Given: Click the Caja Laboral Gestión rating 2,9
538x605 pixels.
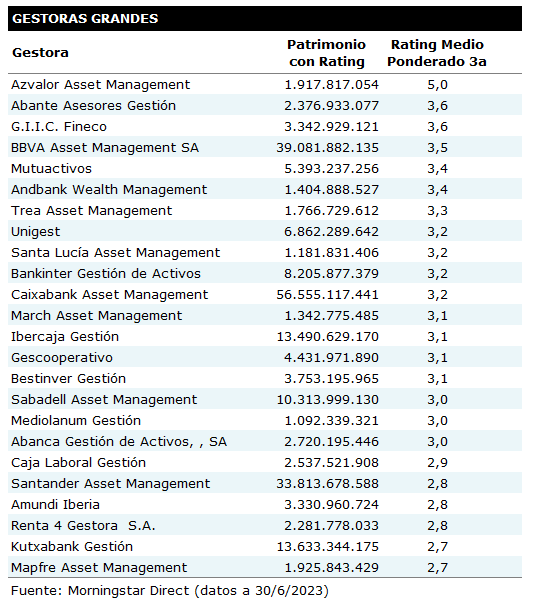Looking at the screenshot, I should coord(437,463).
